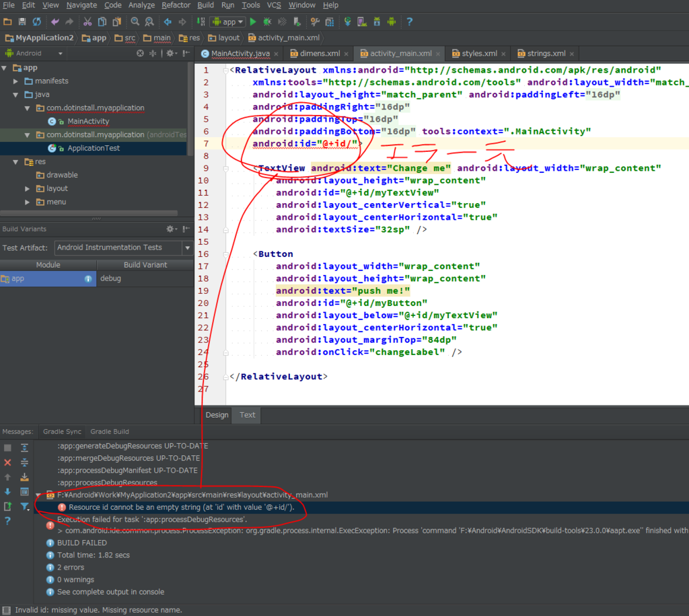689x616 pixels.
Task: Open Android Device Monitor icon
Action: click(392, 22)
